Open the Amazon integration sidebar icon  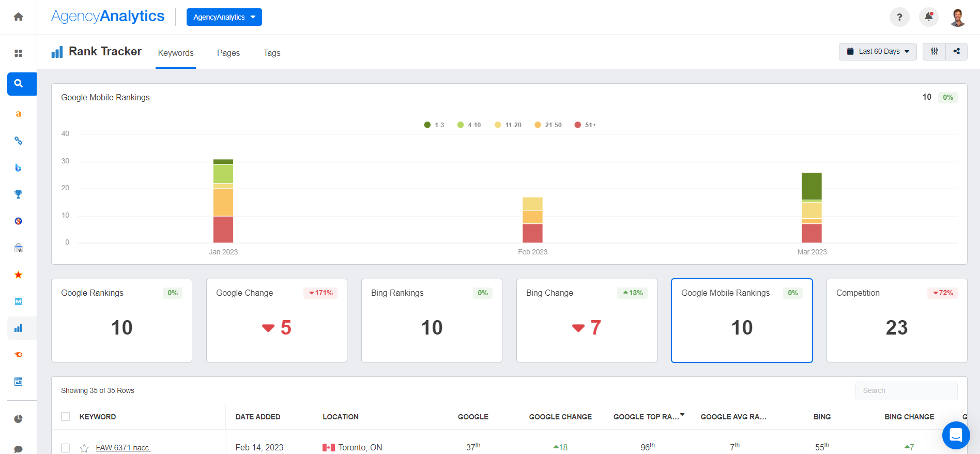[18, 114]
